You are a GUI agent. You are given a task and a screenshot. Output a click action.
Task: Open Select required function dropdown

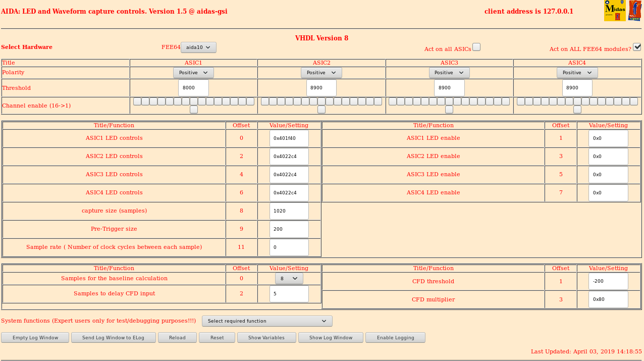[267, 321]
